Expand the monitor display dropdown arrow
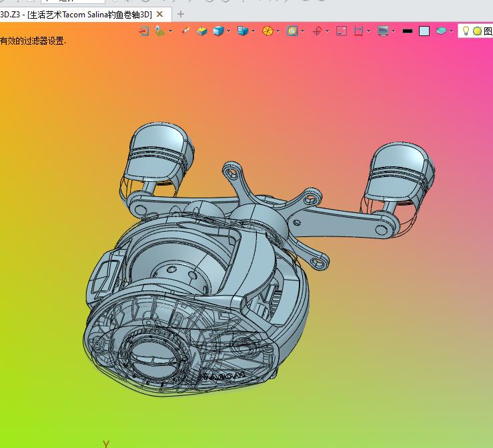The image size is (493, 448). (394, 31)
